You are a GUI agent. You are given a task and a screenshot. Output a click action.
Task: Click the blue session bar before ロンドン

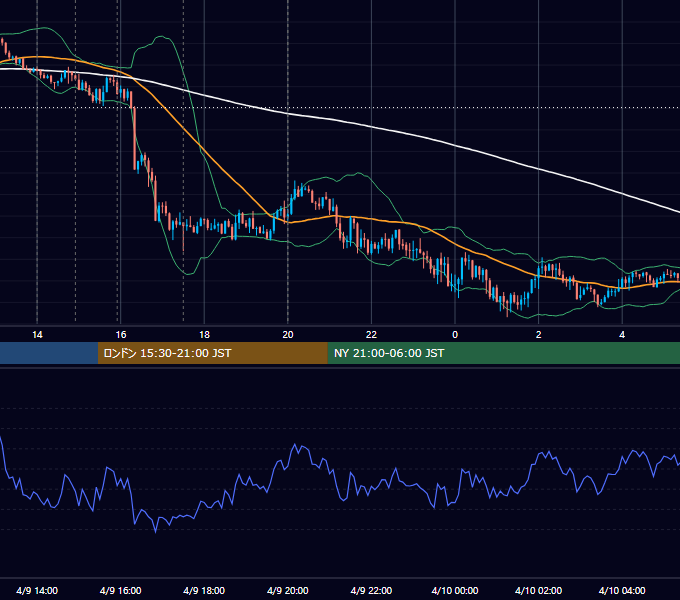click(49, 353)
